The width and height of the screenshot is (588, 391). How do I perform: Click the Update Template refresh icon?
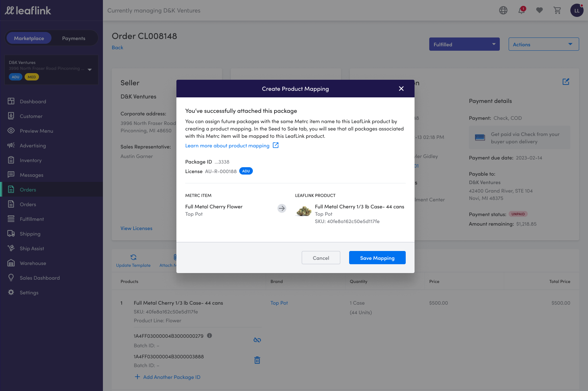[133, 257]
